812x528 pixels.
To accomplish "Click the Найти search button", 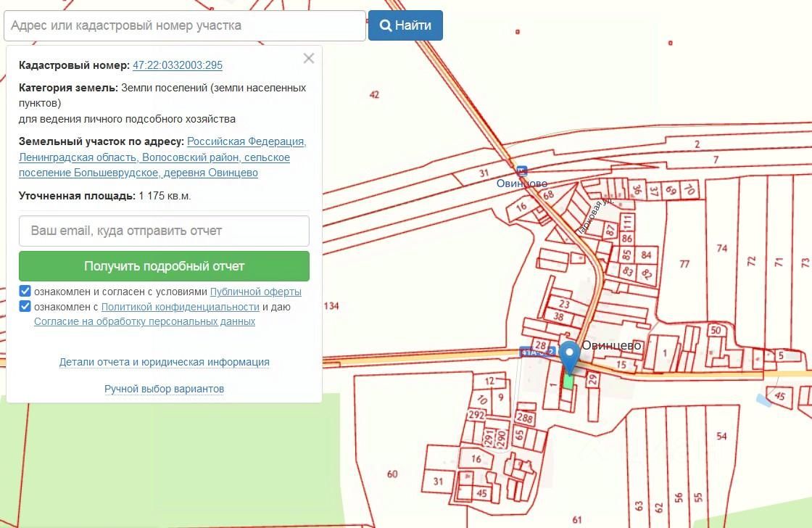I will pos(405,25).
